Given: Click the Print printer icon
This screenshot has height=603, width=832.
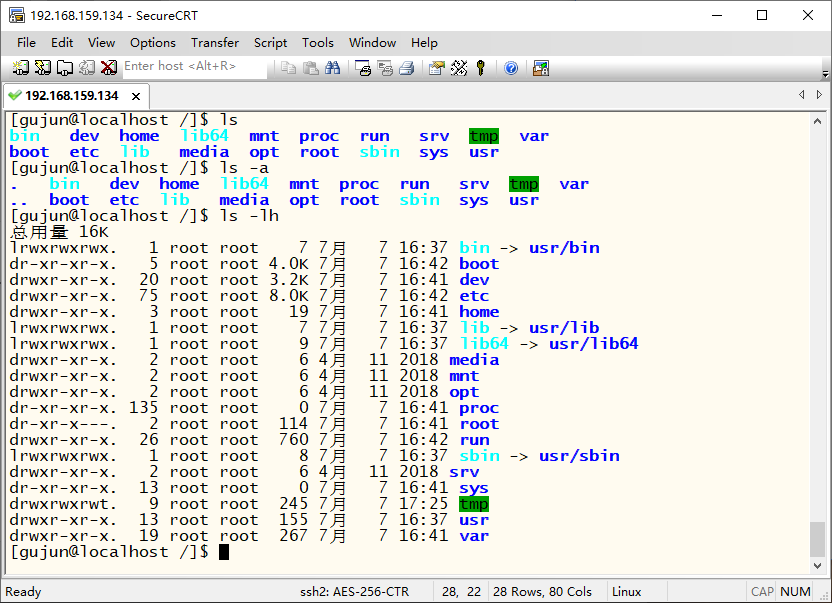Looking at the screenshot, I should [x=363, y=67].
